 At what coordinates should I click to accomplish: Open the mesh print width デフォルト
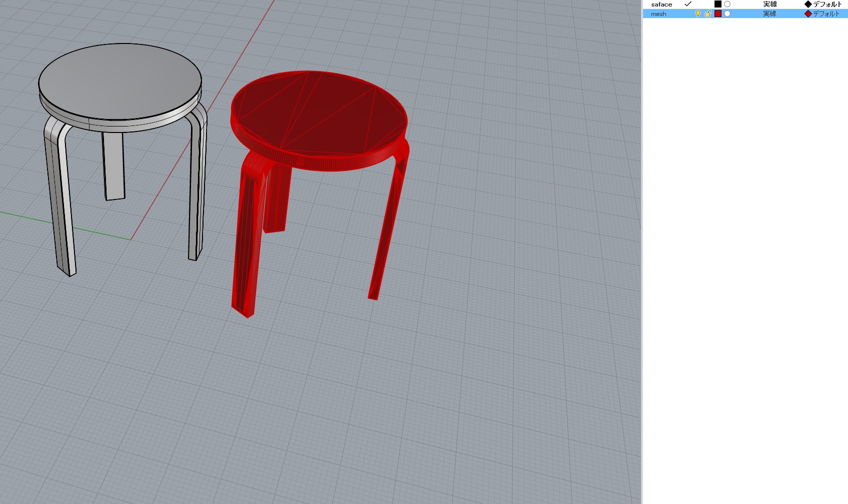click(826, 14)
